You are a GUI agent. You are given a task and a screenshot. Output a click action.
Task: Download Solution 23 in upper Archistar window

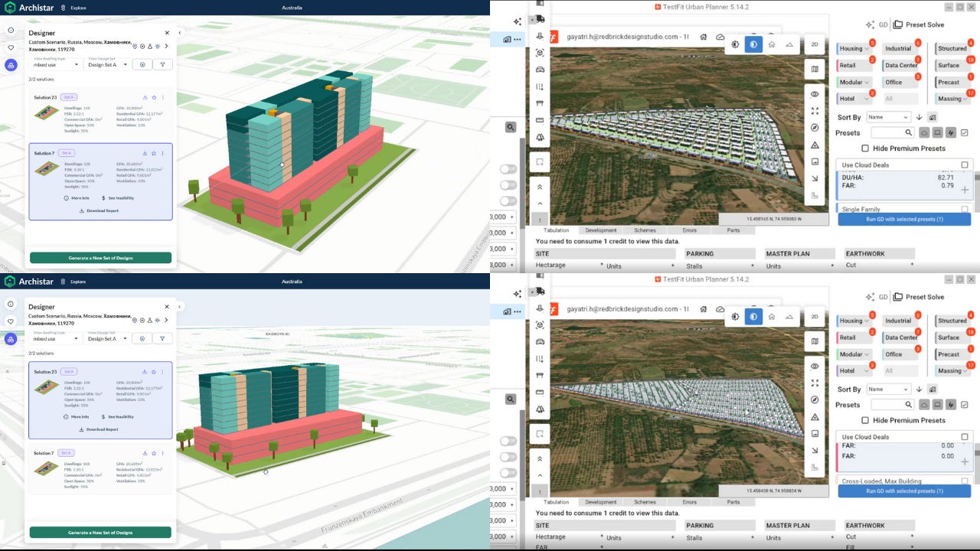point(145,97)
